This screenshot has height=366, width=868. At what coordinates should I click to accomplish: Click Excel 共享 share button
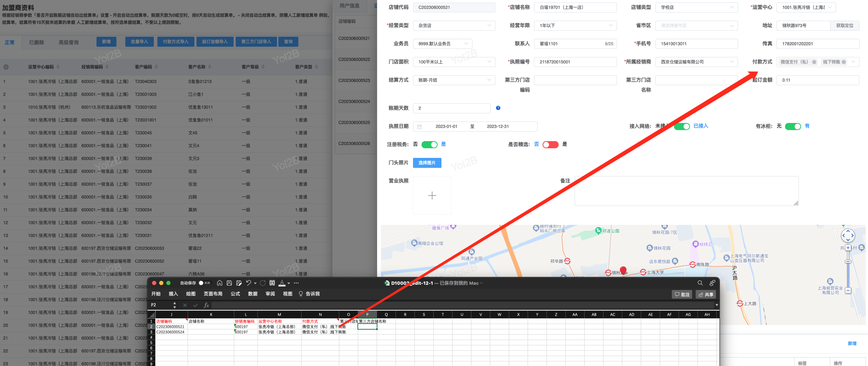(706, 294)
